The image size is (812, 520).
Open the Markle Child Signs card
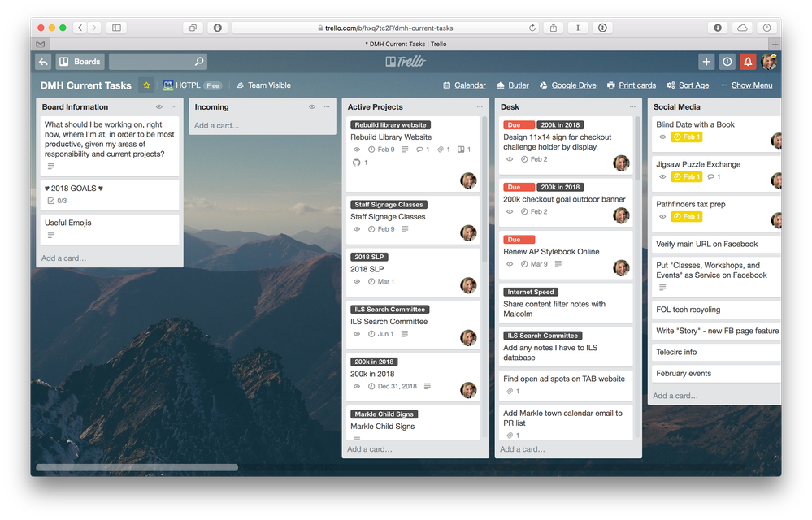(x=413, y=423)
